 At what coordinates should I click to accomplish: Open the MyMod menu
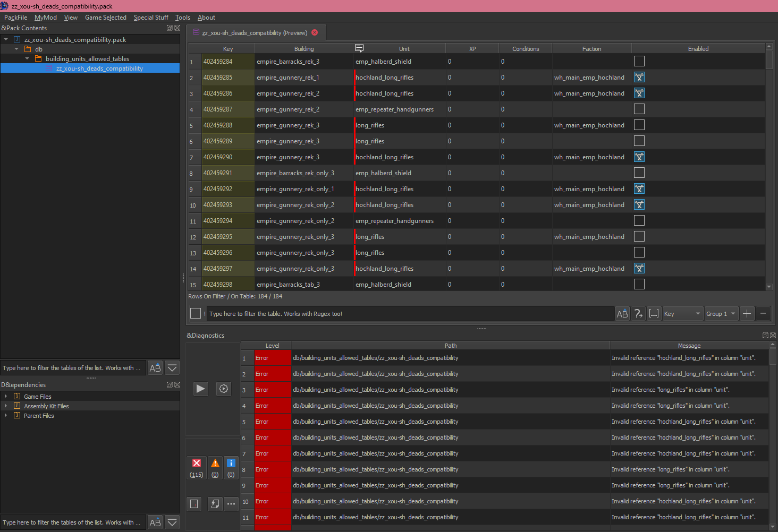pos(46,18)
